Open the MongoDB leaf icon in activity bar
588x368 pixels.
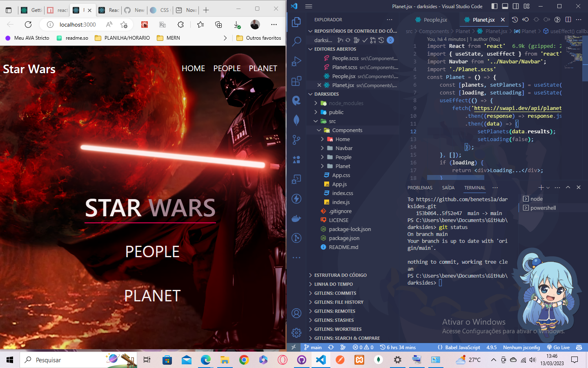[296, 120]
